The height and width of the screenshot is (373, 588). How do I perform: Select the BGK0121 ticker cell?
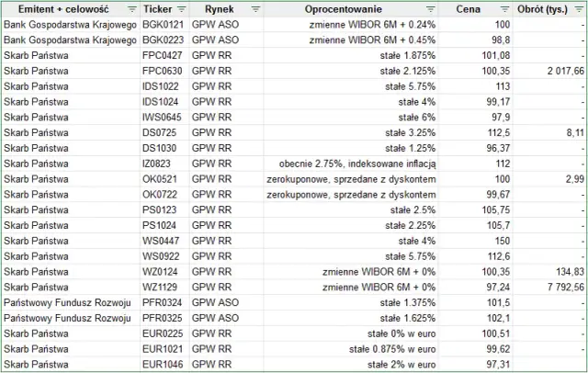[x=165, y=25]
